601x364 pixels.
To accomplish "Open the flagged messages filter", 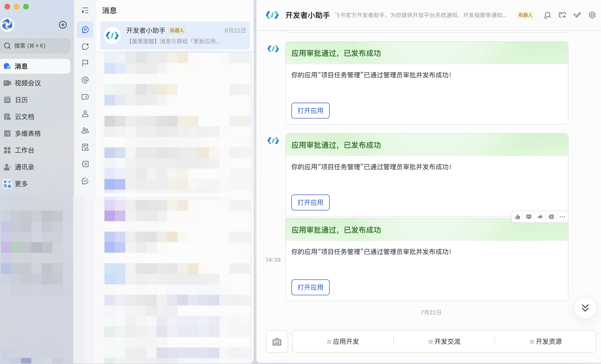I will (x=85, y=63).
